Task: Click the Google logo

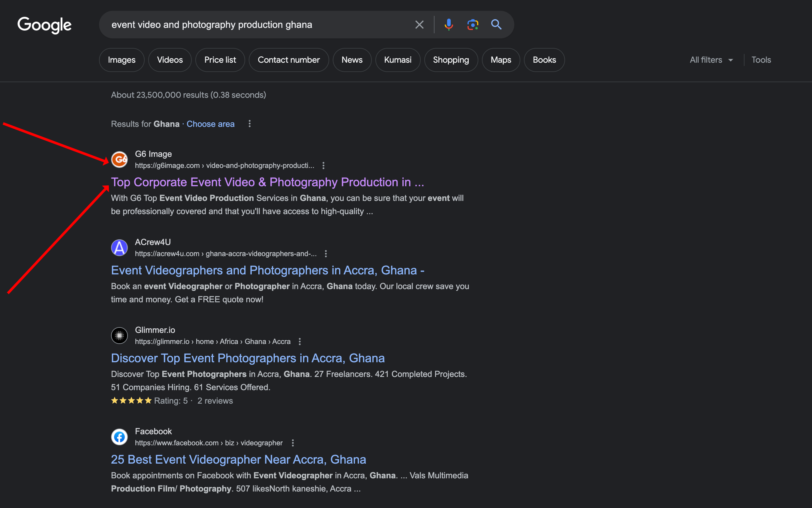Action: click(44, 25)
